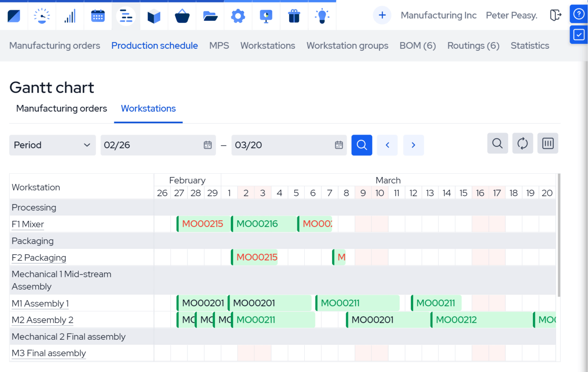The image size is (588, 372).
Task: Open the Period selector dropdown
Action: 53,145
